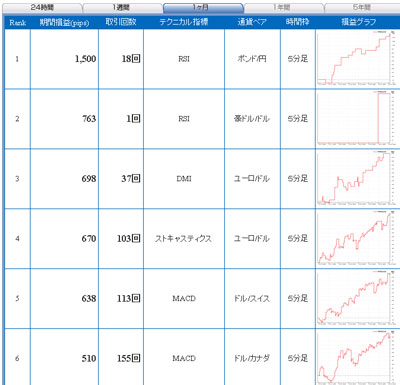Click 5分足 in the rank 4 row

pyautogui.click(x=298, y=239)
